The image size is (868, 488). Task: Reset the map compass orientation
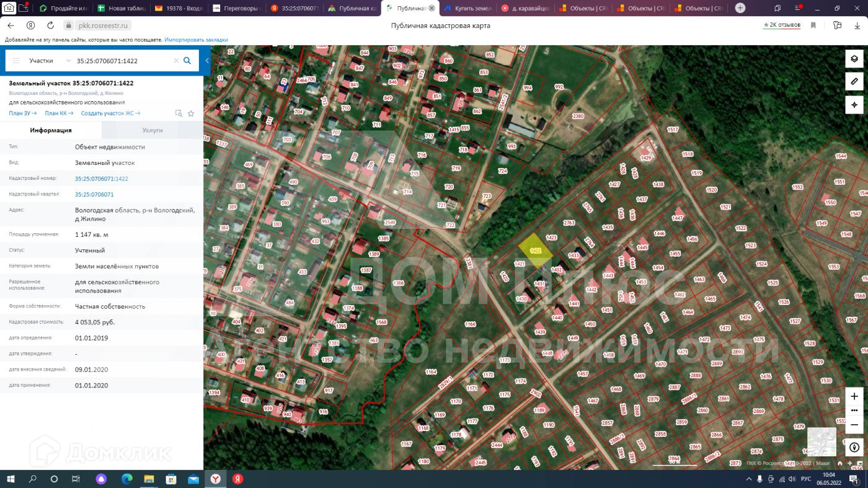point(854,447)
